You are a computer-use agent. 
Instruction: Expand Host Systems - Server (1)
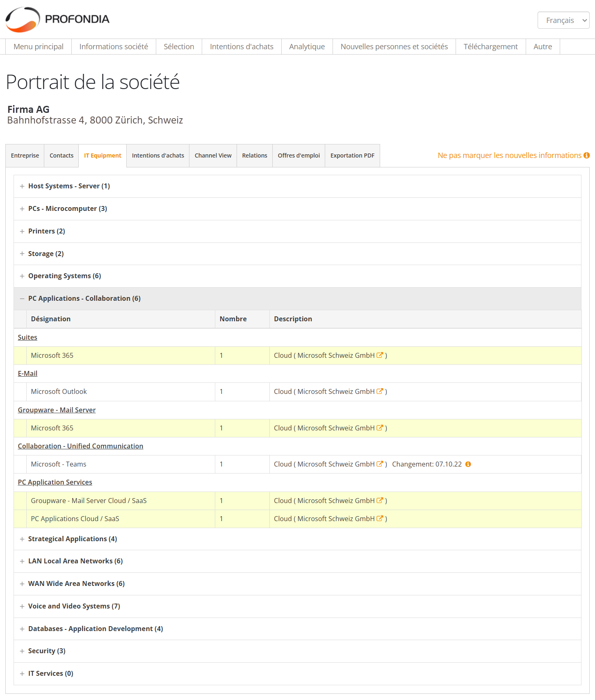(297, 186)
